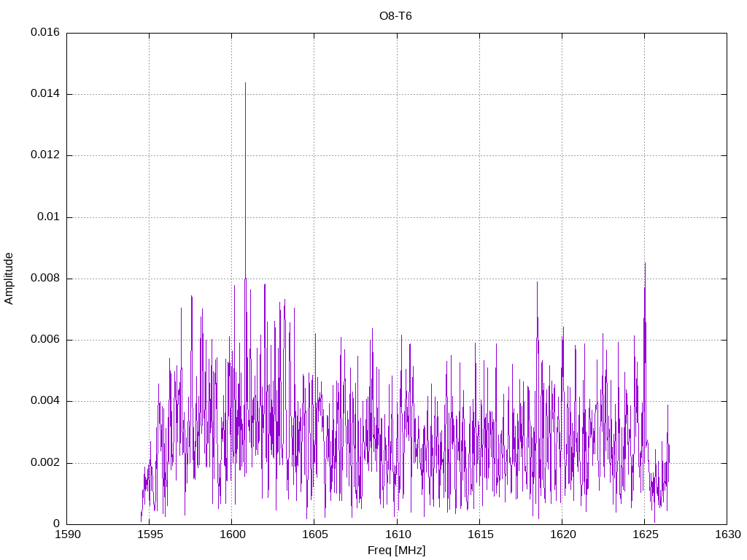This screenshot has width=747, height=560.
Task: Click x-axis tick label 1590
Action: pyautogui.click(x=68, y=534)
